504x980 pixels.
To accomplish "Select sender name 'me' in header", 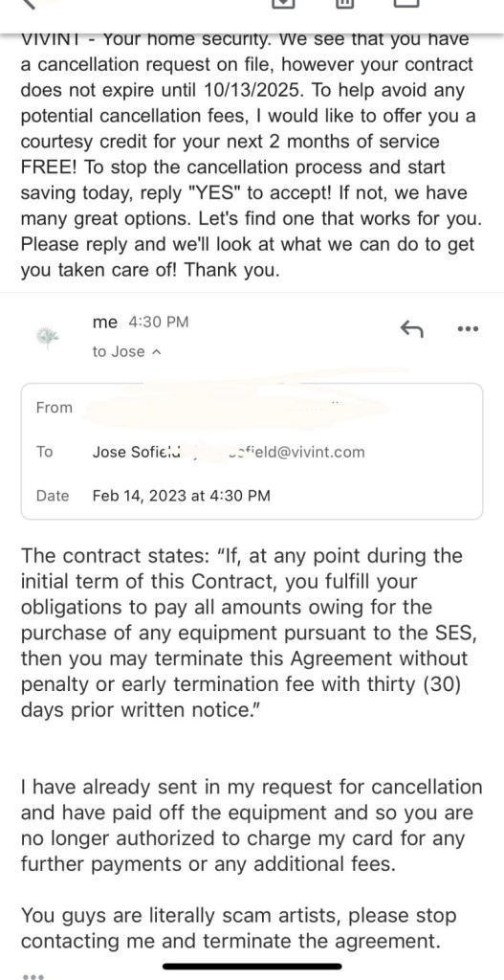I will (104, 322).
